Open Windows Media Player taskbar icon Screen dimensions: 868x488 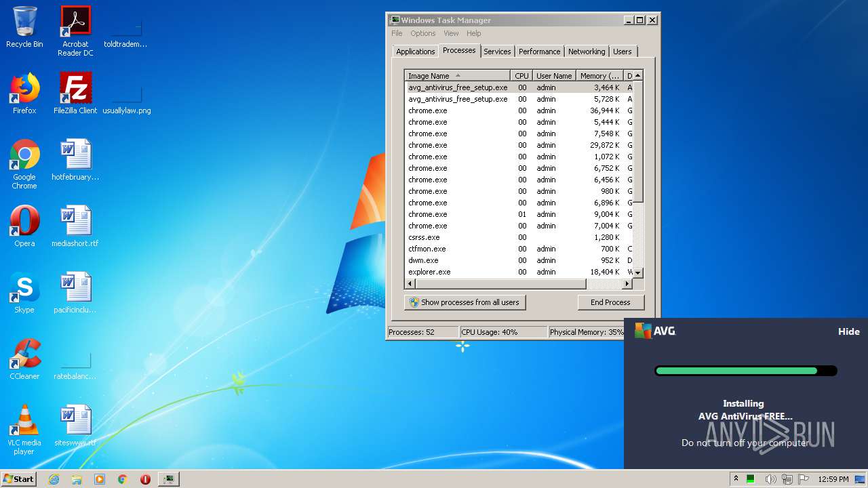pos(100,479)
